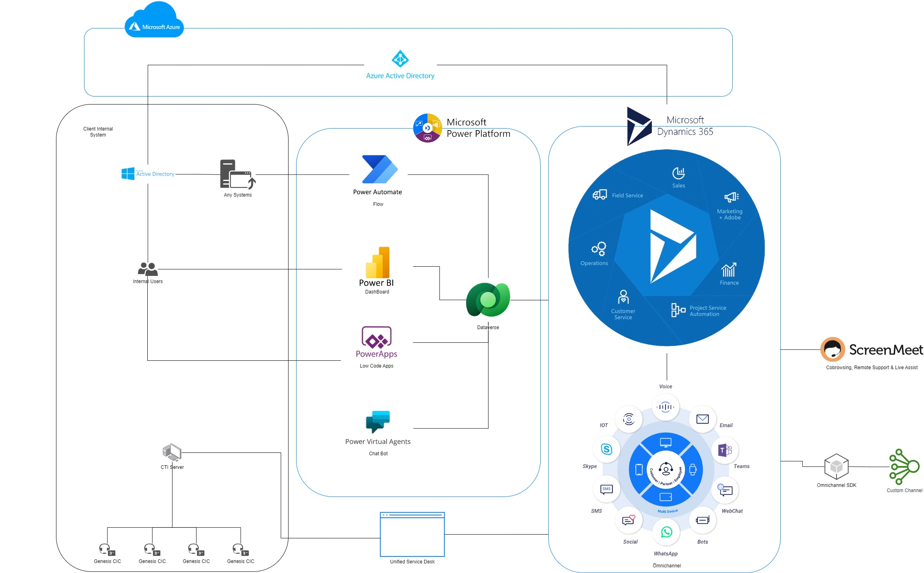Screen dimensions: 924x573
Task: Click the Bots channel icon
Action: click(702, 520)
